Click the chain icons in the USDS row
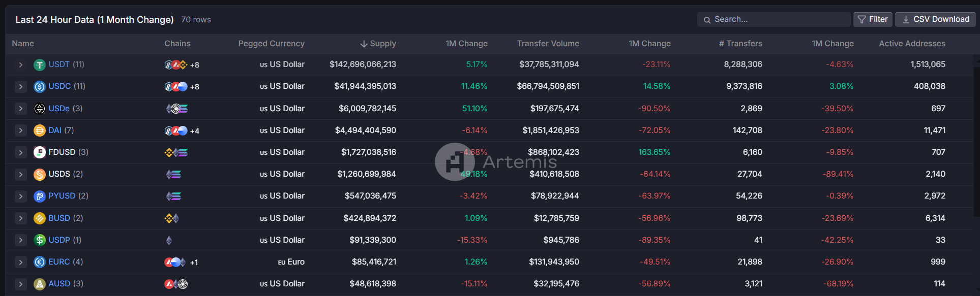This screenshot has height=296, width=980. (x=173, y=175)
